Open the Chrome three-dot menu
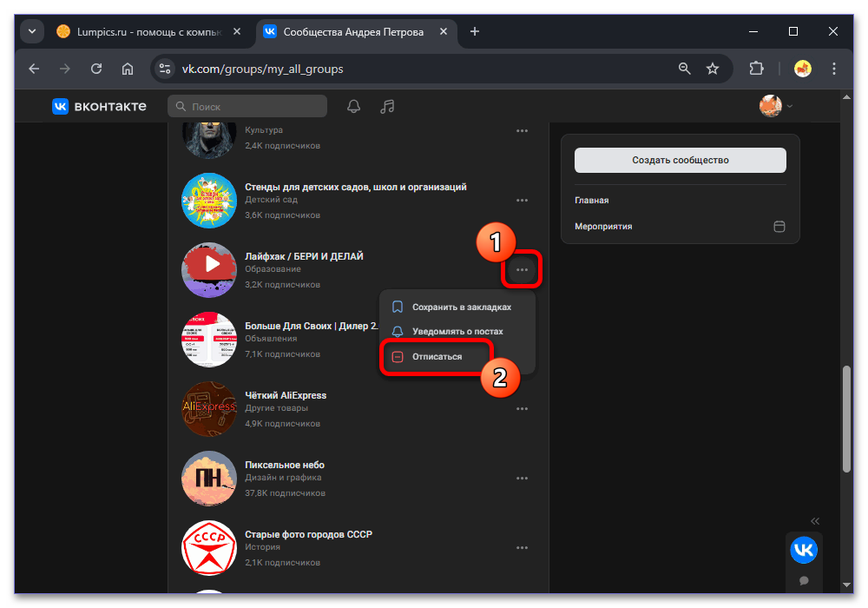The width and height of the screenshot is (868, 608). tap(833, 69)
